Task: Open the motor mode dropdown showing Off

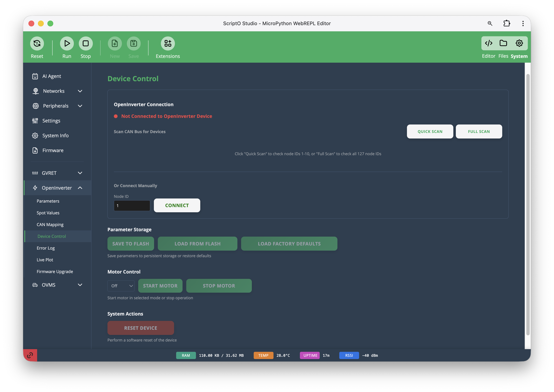Action: [x=121, y=286]
